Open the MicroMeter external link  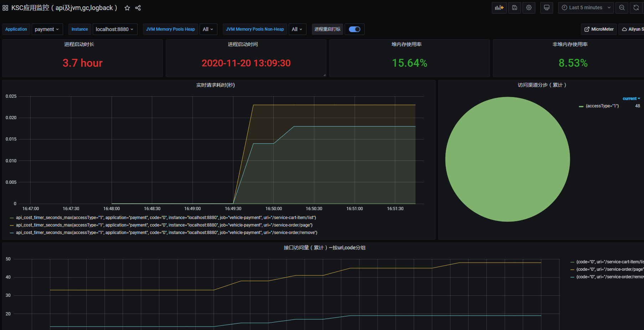[599, 29]
